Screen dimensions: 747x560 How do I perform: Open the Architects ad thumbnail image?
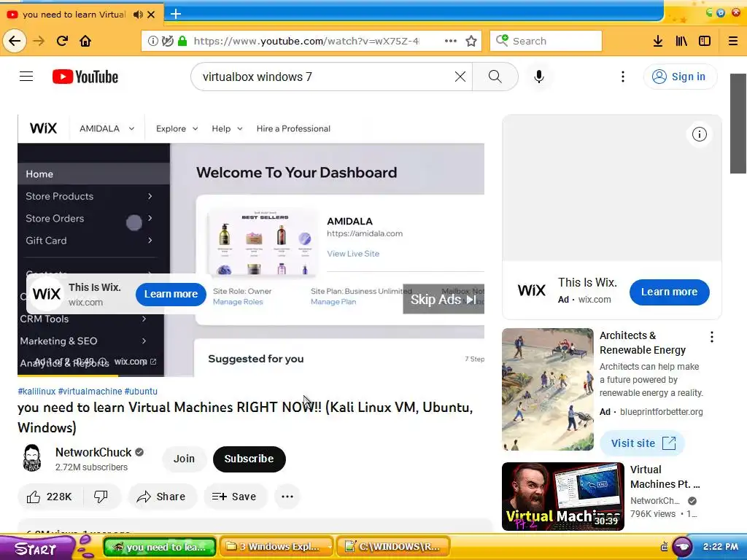[x=547, y=389]
